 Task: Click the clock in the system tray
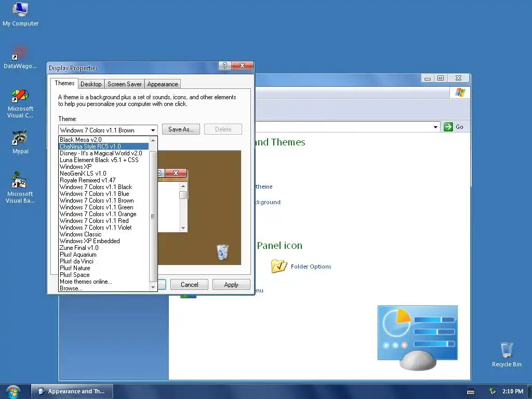pos(512,391)
